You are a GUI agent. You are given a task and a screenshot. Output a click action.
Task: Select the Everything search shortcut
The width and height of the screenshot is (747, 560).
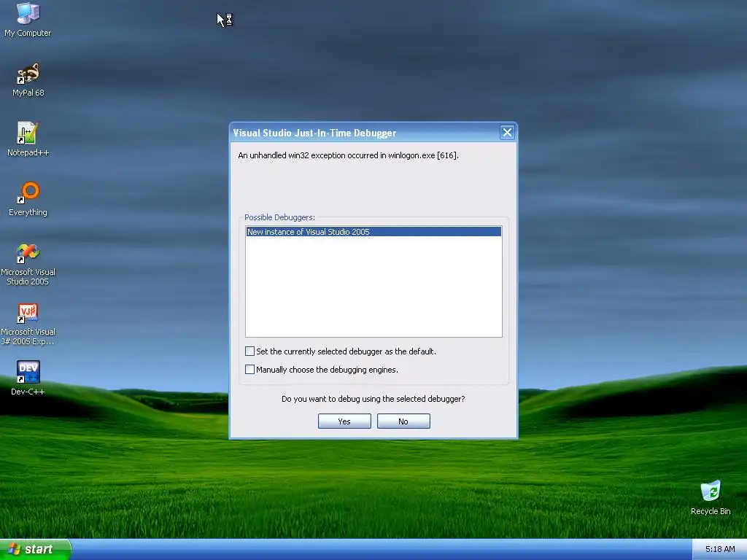coord(28,199)
